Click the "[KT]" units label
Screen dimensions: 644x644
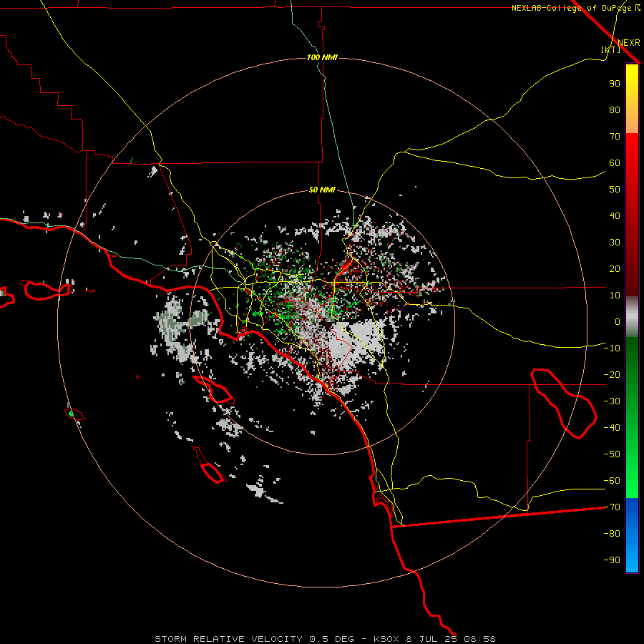(x=611, y=49)
